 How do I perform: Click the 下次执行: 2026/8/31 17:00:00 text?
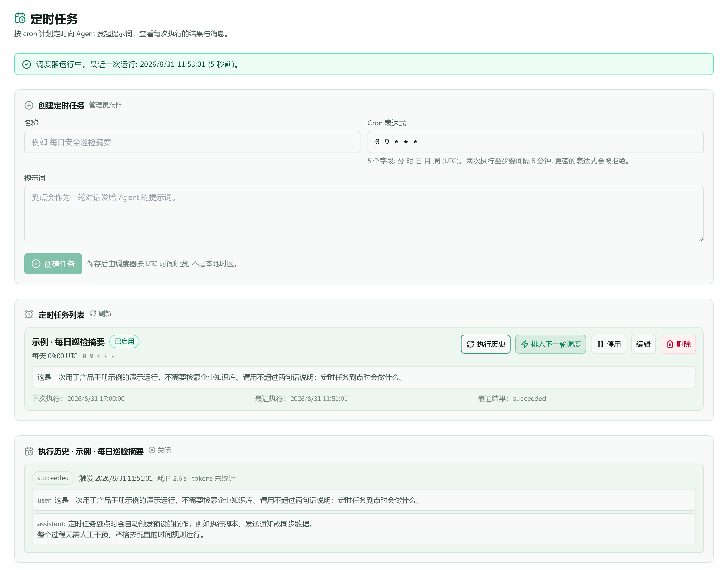[x=78, y=399]
